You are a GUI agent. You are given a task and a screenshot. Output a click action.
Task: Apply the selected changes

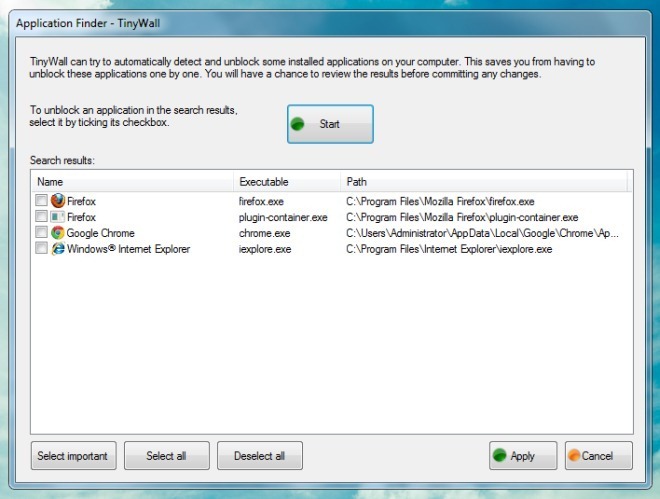523,456
